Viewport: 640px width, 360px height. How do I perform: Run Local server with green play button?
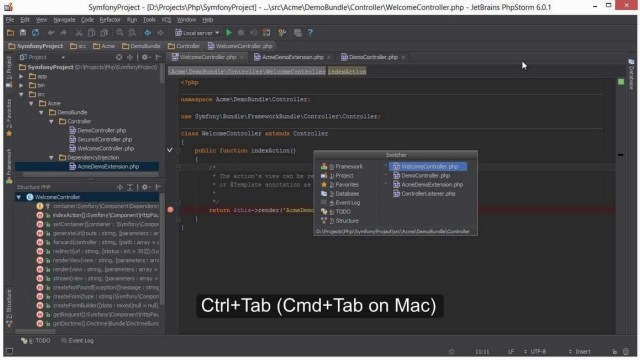pyautogui.click(x=229, y=33)
